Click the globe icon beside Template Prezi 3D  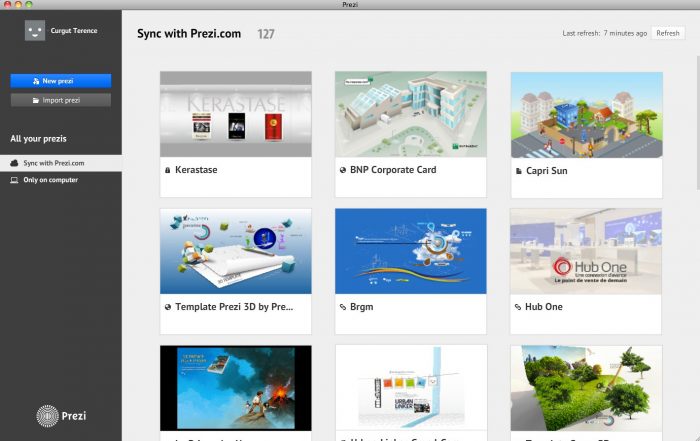[167, 307]
